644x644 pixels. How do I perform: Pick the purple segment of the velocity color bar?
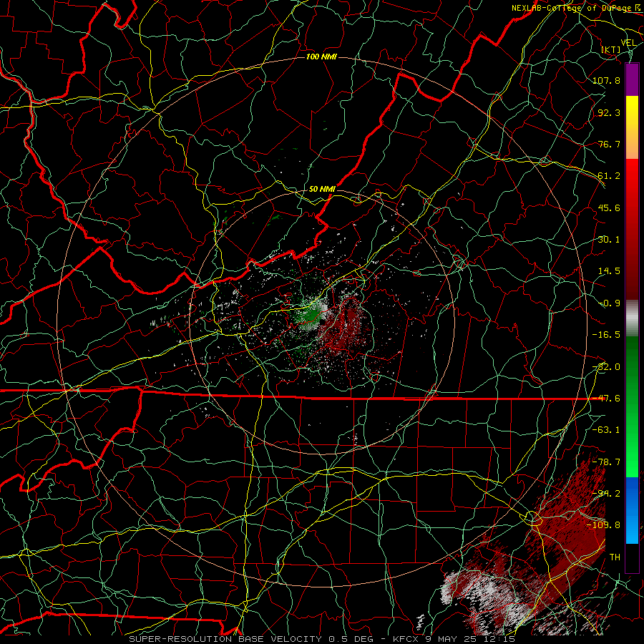[632, 80]
